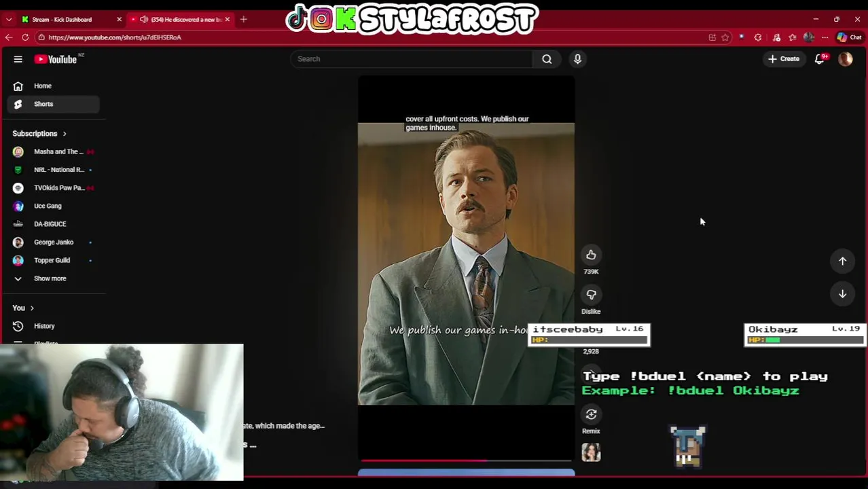The image size is (868, 489).
Task: Open browser extensions puzzle icon
Action: (758, 37)
